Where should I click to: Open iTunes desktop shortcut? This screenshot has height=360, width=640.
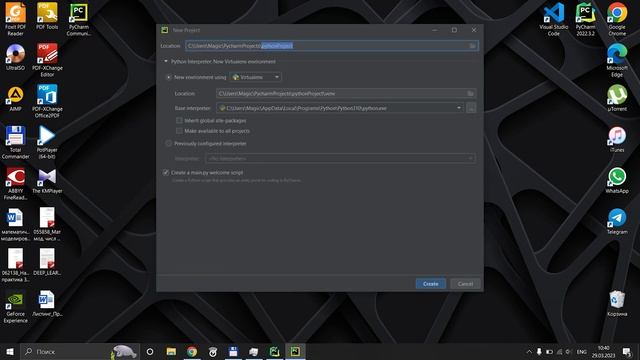(x=617, y=139)
